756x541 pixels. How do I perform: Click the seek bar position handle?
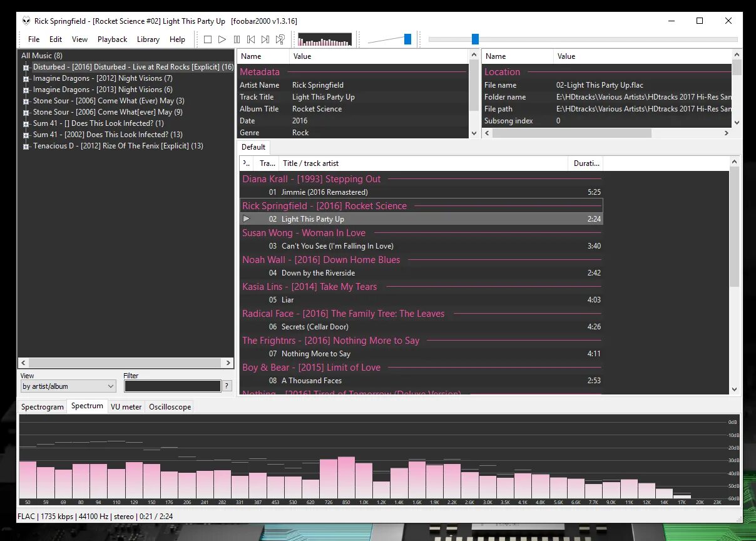pyautogui.click(x=475, y=39)
